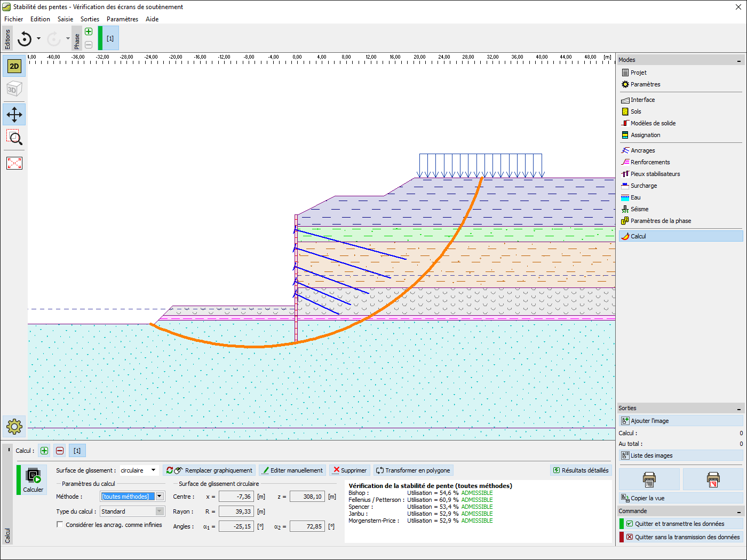747x560 pixels.
Task: Select Ancrages mode in Modes panel
Action: coord(642,150)
